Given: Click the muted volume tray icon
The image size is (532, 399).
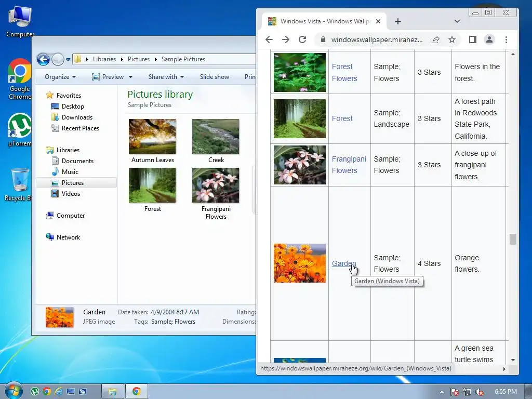Looking at the screenshot, I should click(x=480, y=392).
